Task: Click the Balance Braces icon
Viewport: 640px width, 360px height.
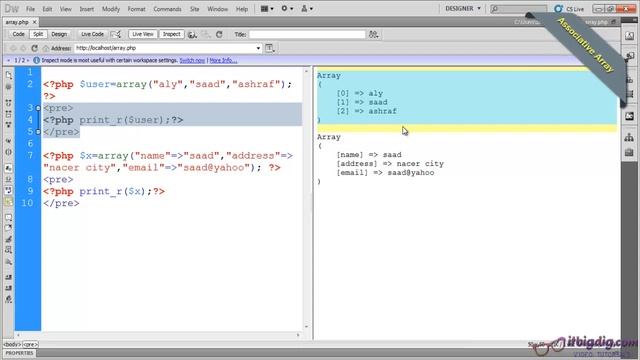Action: pyautogui.click(x=9, y=152)
